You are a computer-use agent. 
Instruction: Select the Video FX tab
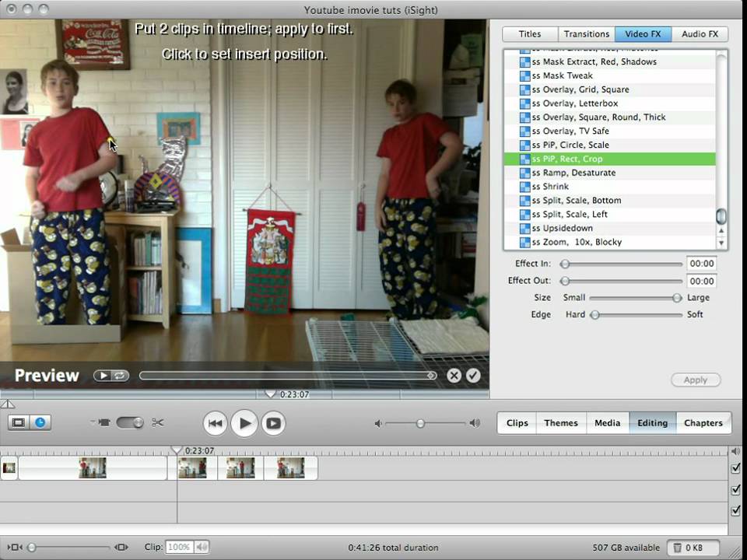[x=644, y=33]
